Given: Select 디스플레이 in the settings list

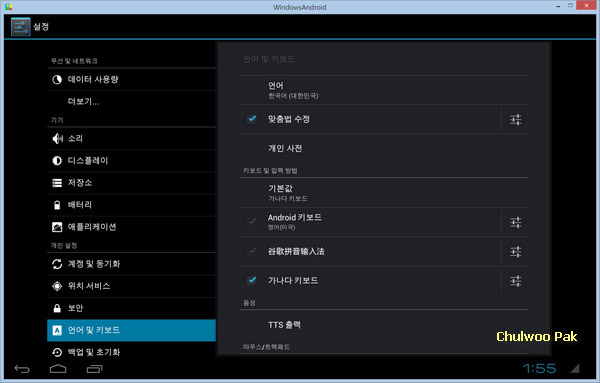Looking at the screenshot, I should point(131,161).
